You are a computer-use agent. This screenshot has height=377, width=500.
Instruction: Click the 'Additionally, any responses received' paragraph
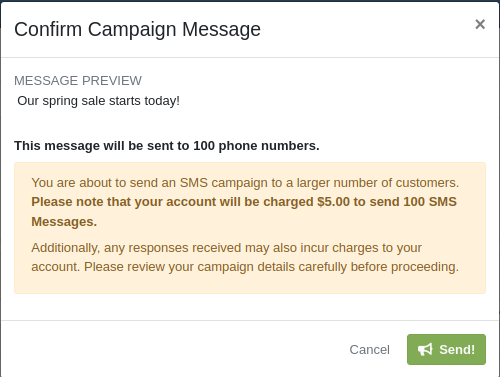pos(245,257)
